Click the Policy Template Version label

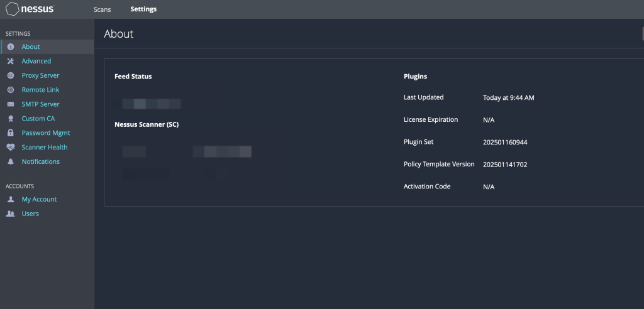click(439, 164)
